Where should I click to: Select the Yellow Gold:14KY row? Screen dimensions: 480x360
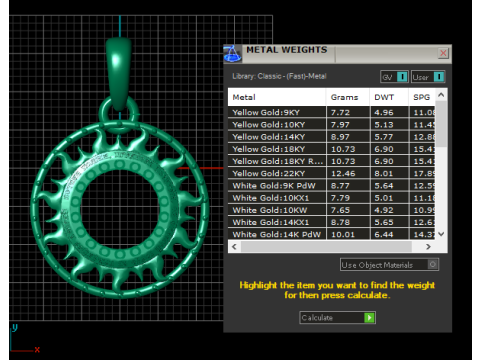coord(332,137)
